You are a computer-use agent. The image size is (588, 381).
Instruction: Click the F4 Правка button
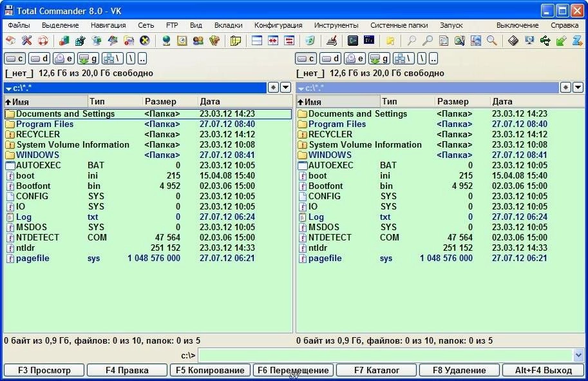(x=127, y=370)
